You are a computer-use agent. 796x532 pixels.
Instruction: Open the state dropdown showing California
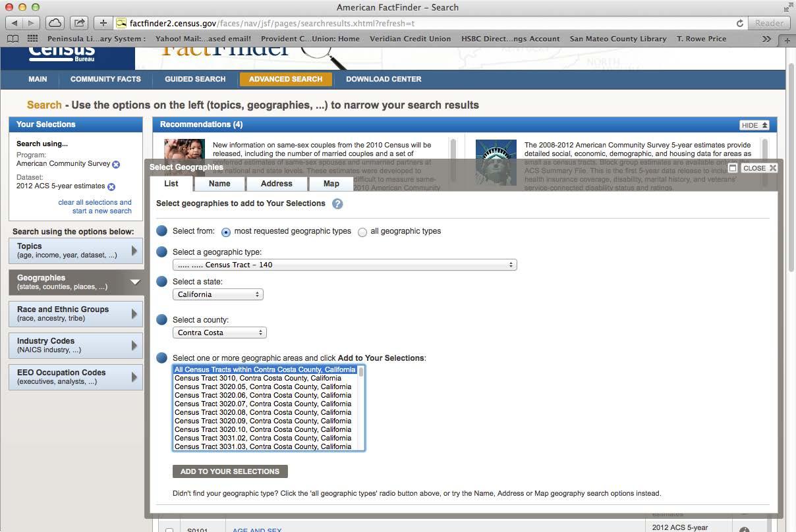pyautogui.click(x=218, y=294)
